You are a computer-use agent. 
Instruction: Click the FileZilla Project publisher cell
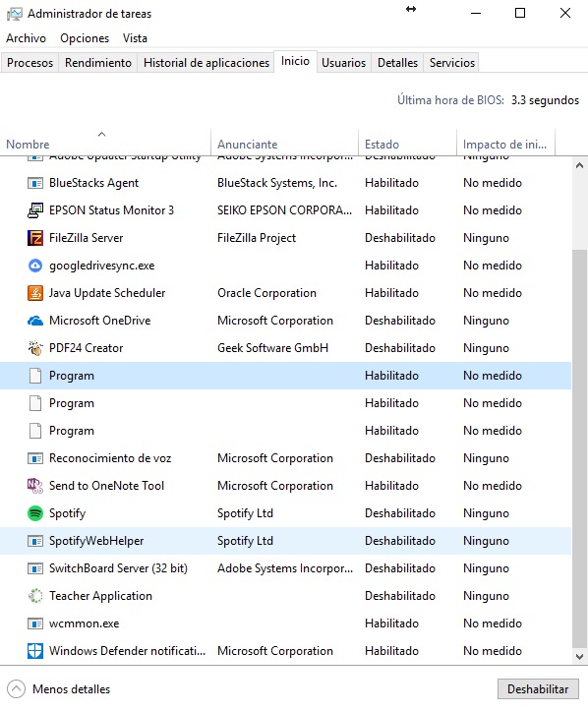tap(257, 238)
